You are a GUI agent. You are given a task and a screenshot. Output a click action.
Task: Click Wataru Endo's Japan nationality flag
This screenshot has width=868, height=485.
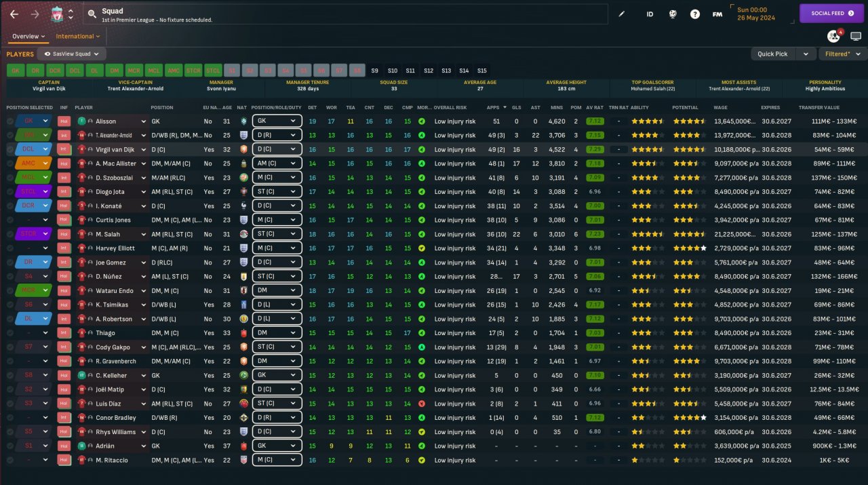point(244,290)
